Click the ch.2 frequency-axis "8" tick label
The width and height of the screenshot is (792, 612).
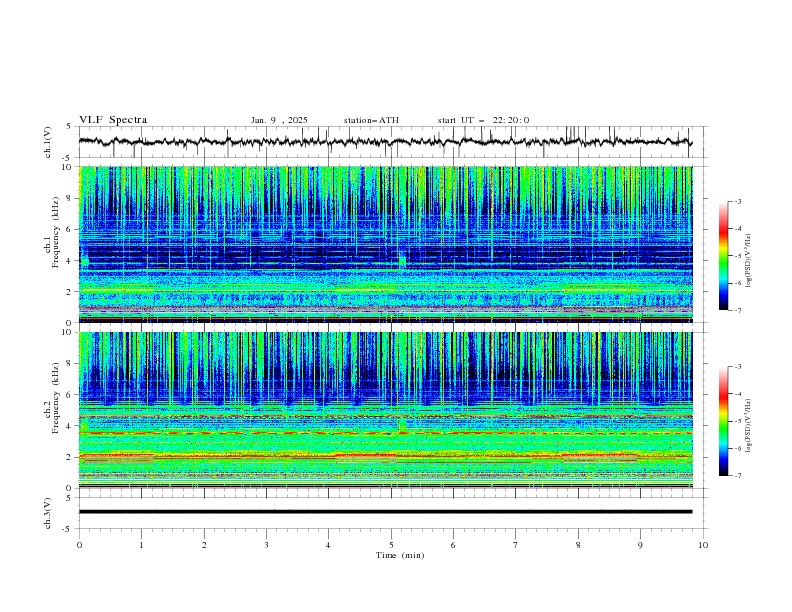tap(69, 364)
